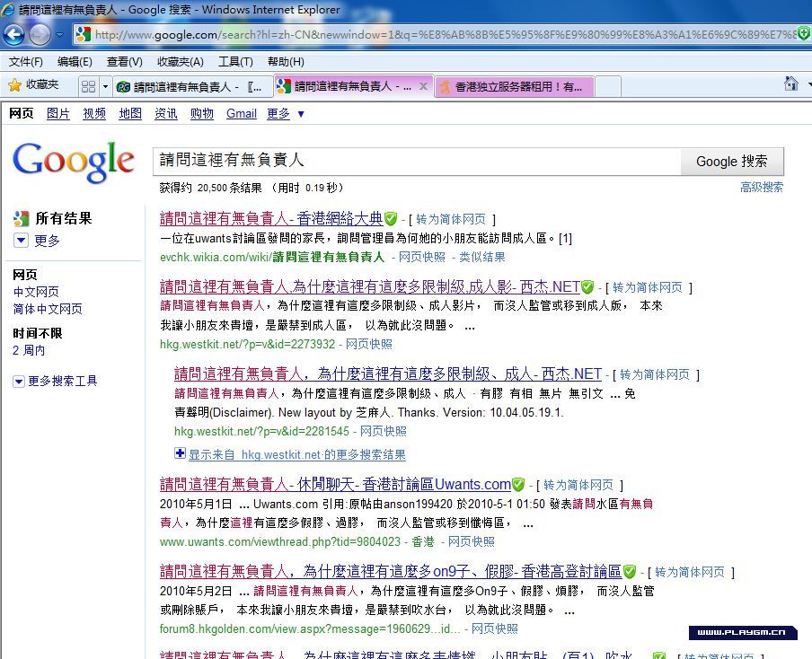Click 转为简体网页 beside 香港高登討論區 result

(x=690, y=572)
